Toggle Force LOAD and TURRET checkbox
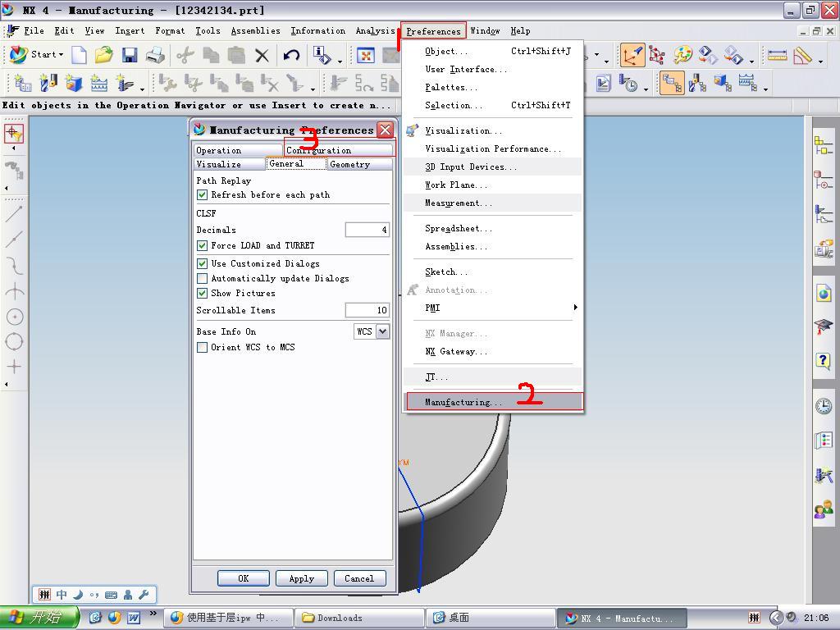The height and width of the screenshot is (630, 840). pyautogui.click(x=202, y=246)
